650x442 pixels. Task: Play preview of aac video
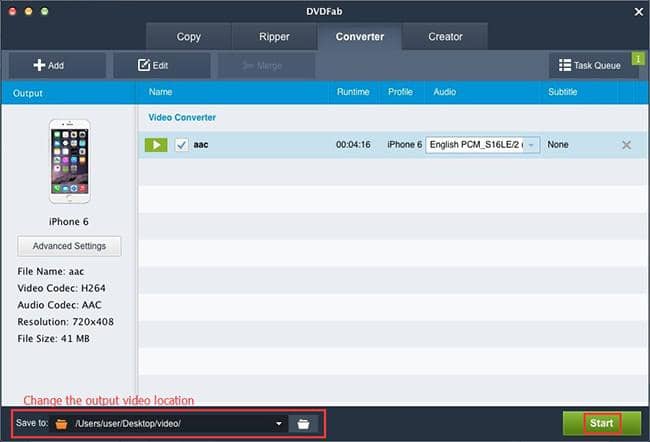coord(156,145)
